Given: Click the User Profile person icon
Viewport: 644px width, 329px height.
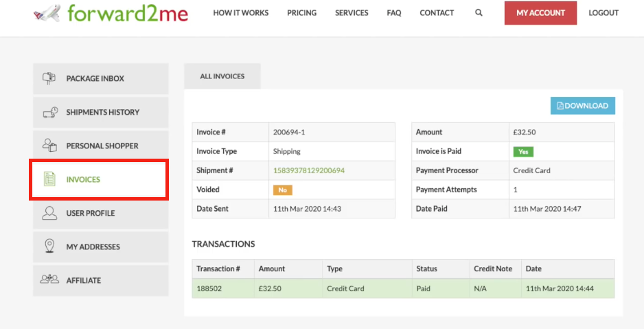Looking at the screenshot, I should 49,213.
